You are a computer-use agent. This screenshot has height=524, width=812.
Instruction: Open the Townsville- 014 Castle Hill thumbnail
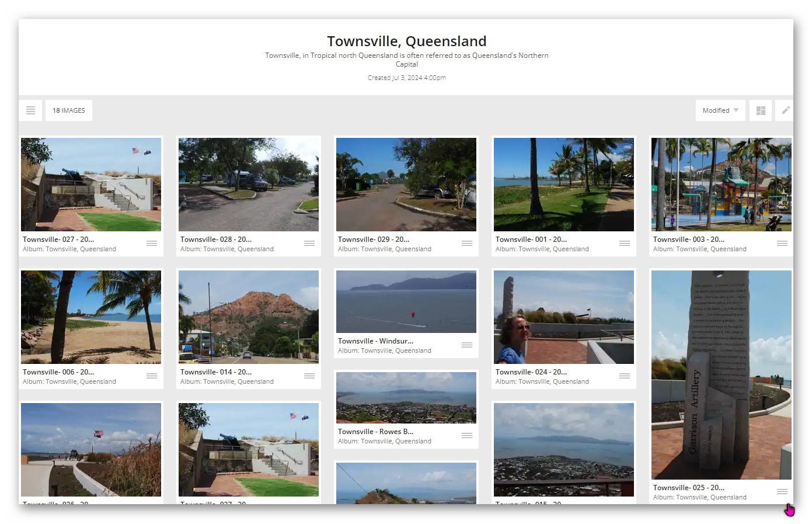[x=249, y=317]
